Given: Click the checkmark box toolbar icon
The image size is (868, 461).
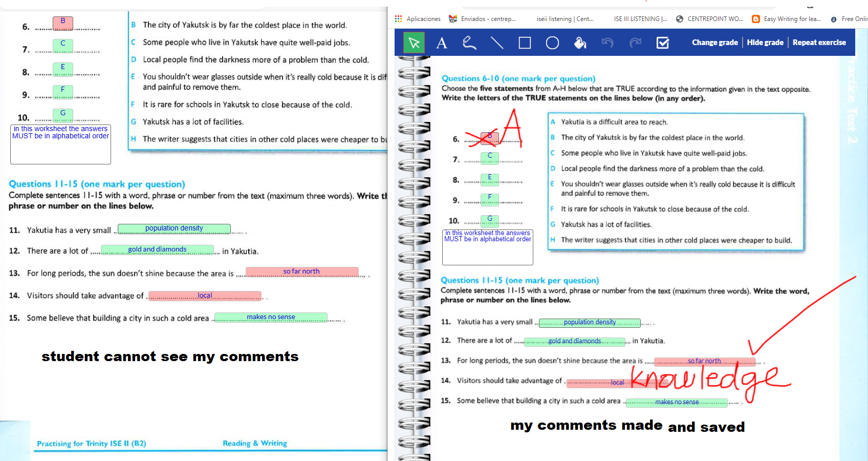Looking at the screenshot, I should coord(663,43).
